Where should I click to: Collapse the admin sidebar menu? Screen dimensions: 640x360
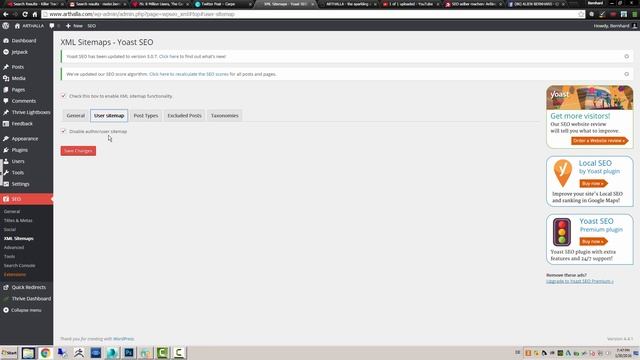26,310
